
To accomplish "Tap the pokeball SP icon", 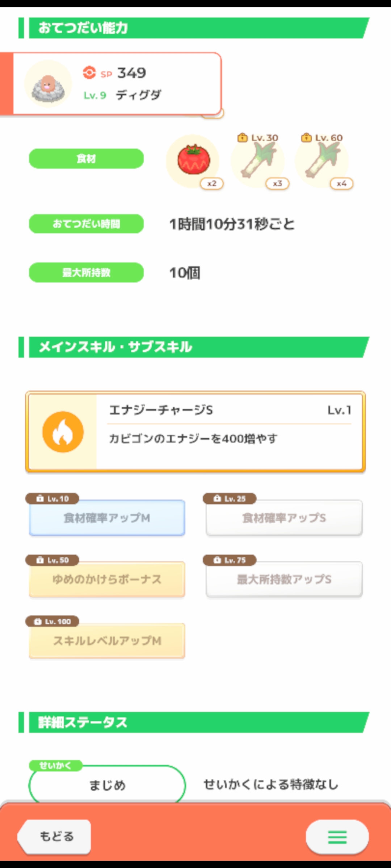I will (89, 73).
